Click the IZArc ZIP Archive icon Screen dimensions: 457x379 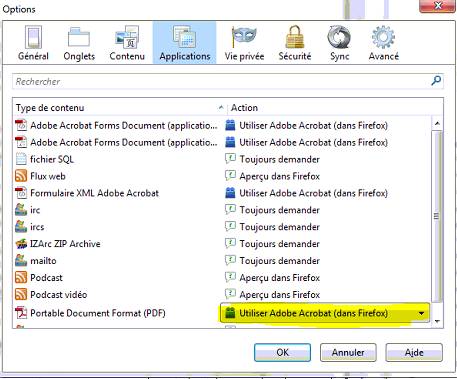[21, 244]
